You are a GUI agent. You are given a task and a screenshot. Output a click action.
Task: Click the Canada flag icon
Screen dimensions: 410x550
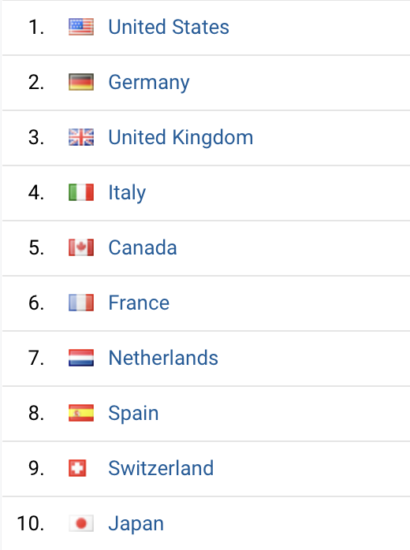click(81, 247)
